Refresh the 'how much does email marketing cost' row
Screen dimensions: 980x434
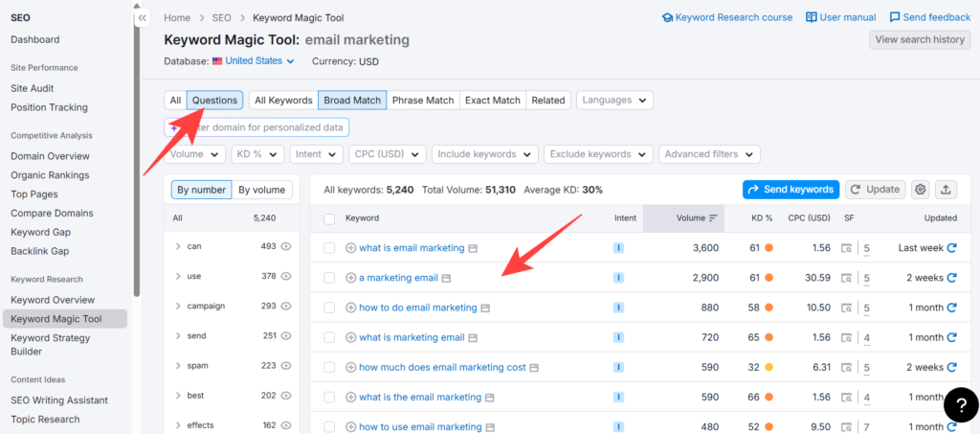click(x=952, y=368)
